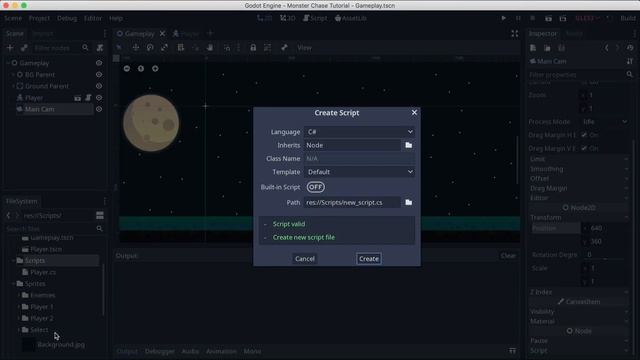Toggle visibility of Main Cam node
The height and width of the screenshot is (360, 640).
pos(99,109)
